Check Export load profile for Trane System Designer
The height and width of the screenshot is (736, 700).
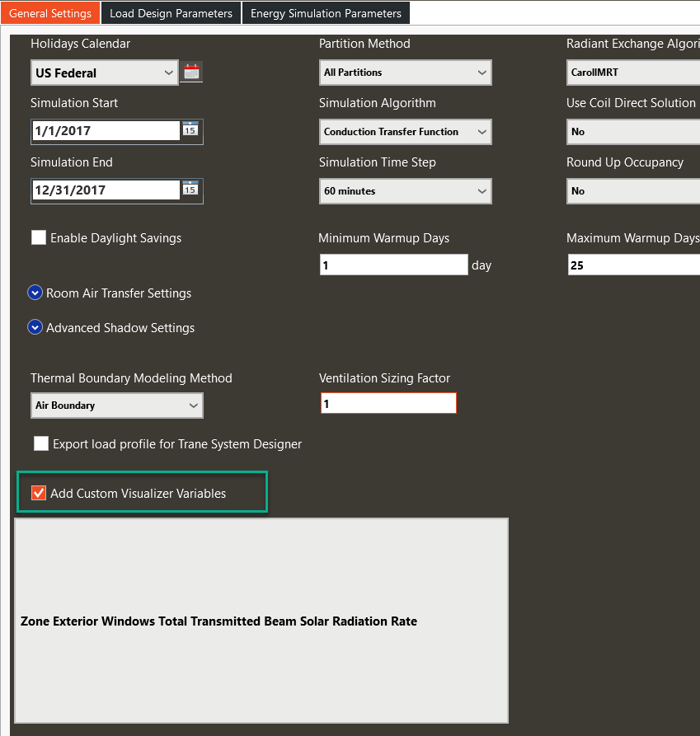tap(40, 443)
